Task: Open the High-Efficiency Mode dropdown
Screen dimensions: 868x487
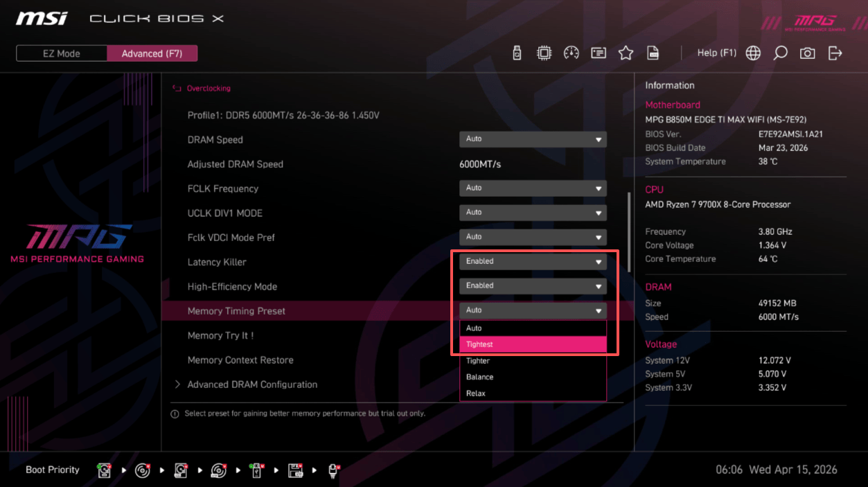Action: tap(532, 286)
